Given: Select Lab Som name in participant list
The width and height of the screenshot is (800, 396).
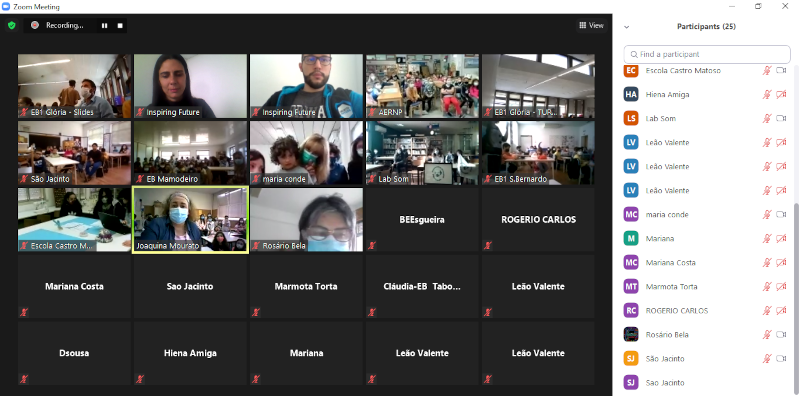Looking at the screenshot, I should [x=661, y=118].
